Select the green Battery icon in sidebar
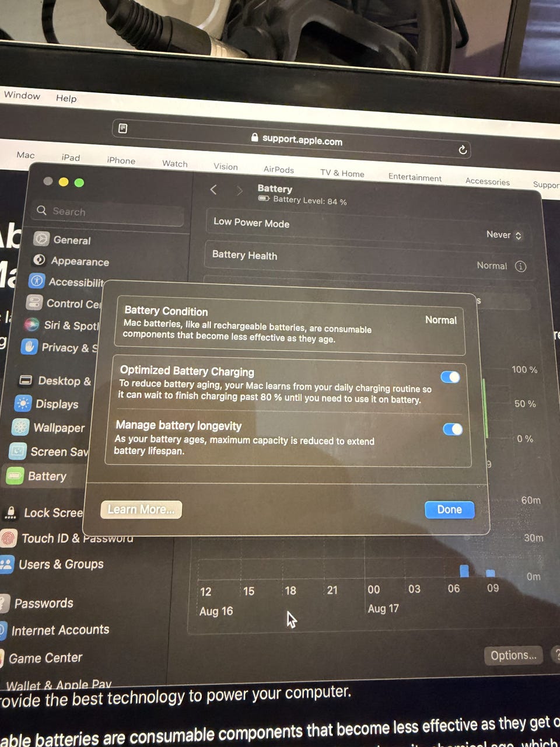 coord(15,476)
